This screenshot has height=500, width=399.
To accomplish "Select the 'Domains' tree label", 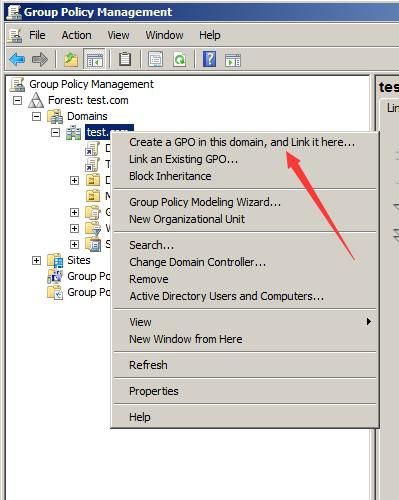I will point(87,116).
